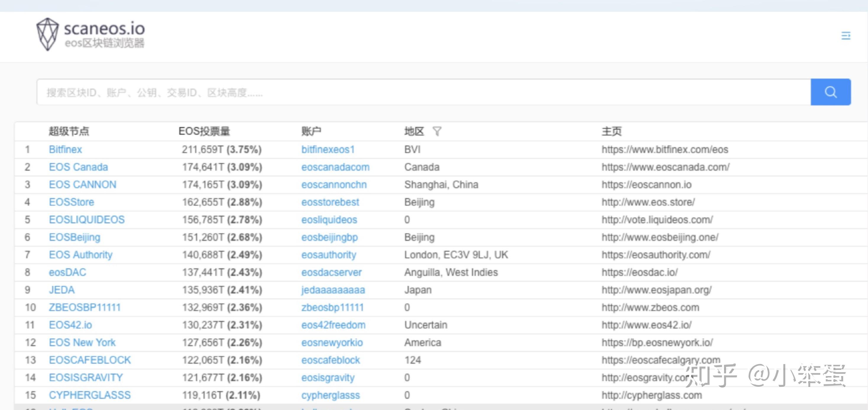Open the EOSISGRAVITY supernode link

pos(85,377)
